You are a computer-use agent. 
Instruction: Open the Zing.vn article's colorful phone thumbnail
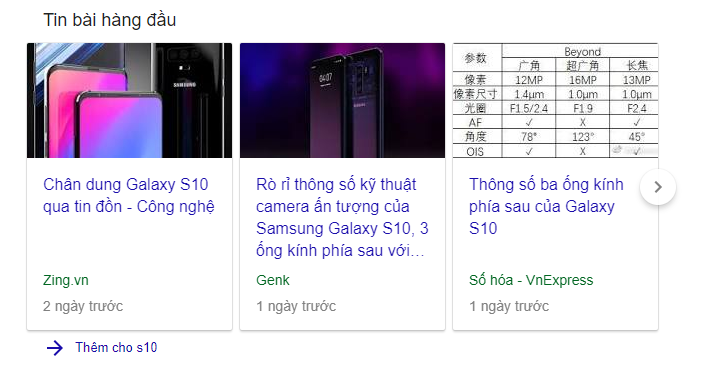pos(129,100)
